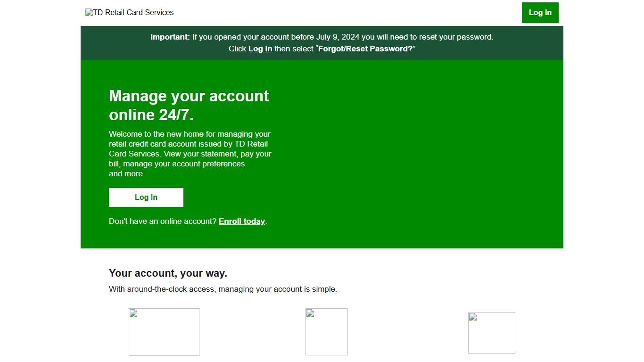Click the TD Retail Card Services logo
644x362 pixels.
coord(130,12)
